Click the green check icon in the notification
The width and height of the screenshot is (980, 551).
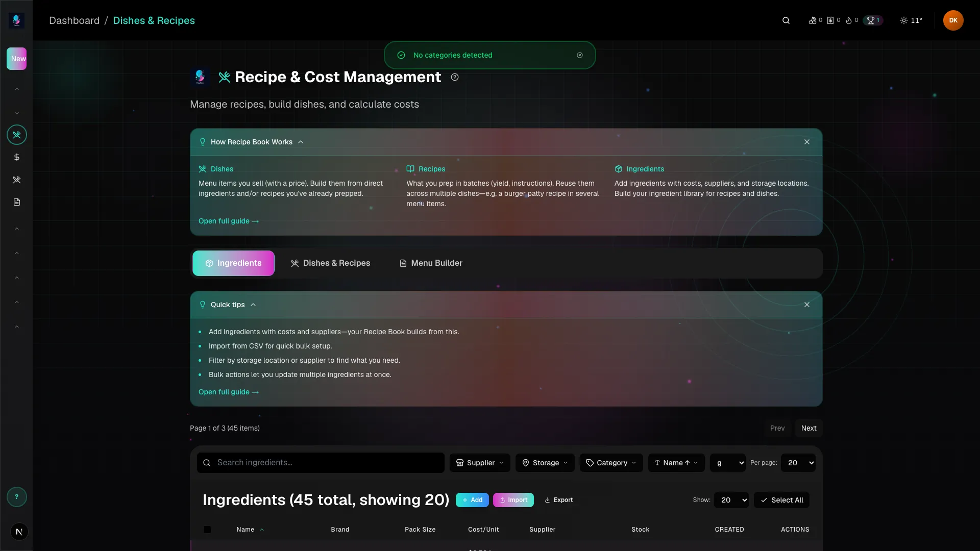point(401,55)
